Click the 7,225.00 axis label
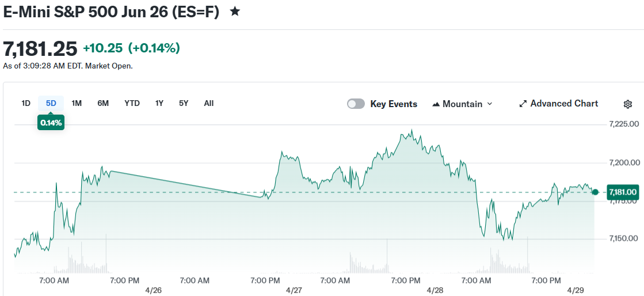The width and height of the screenshot is (644, 296). pyautogui.click(x=623, y=124)
